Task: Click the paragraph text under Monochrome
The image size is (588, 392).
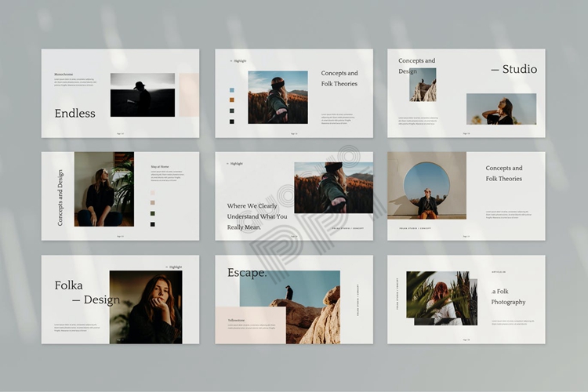Action: 75,82
